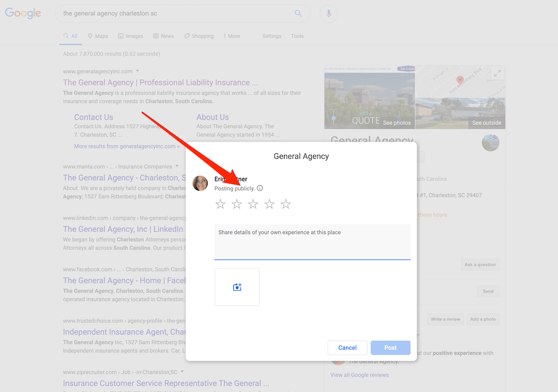Switch to the News tab
The width and height of the screenshot is (558, 392).
(163, 36)
